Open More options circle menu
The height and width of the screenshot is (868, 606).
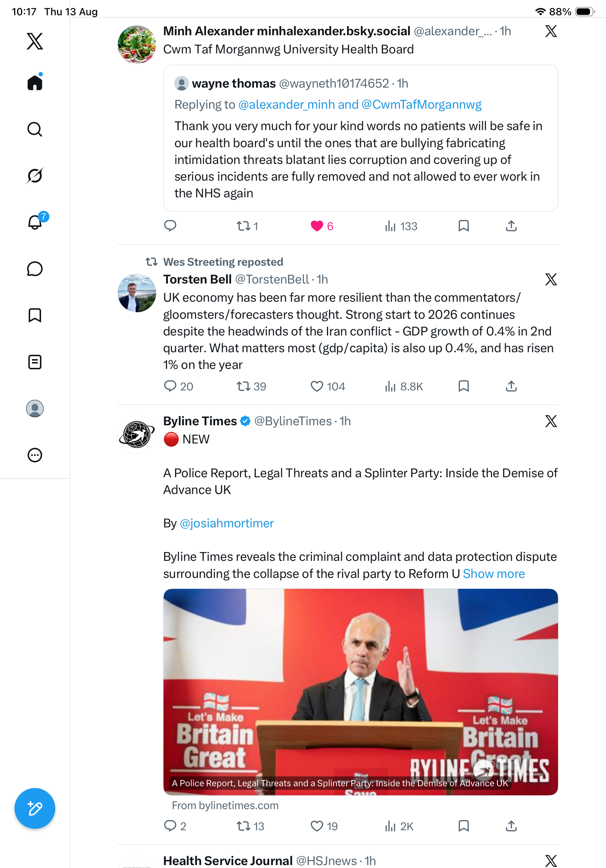[35, 455]
